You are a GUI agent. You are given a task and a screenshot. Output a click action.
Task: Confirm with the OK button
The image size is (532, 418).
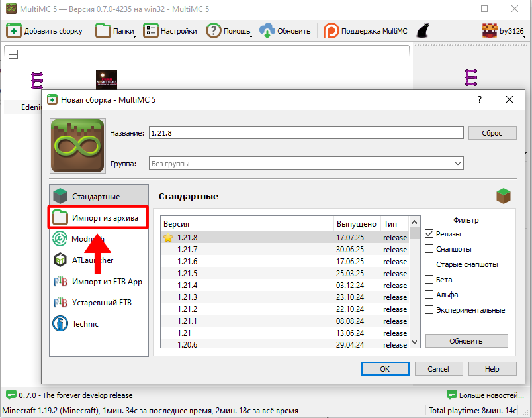[385, 369]
